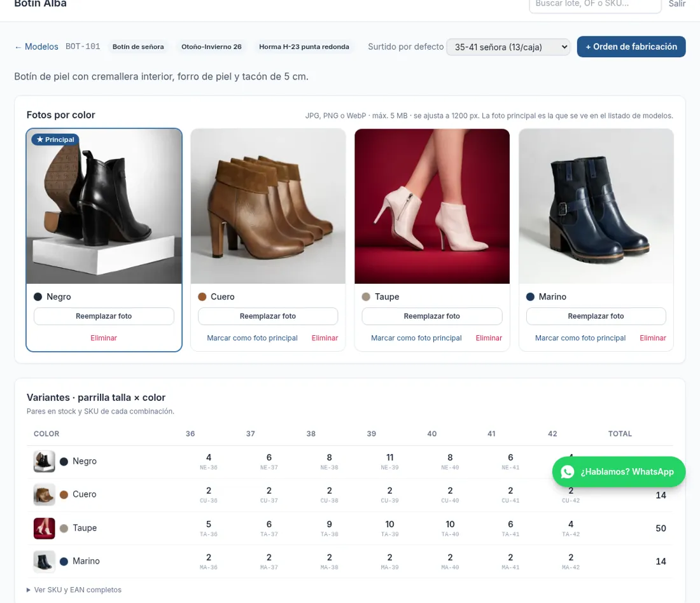Click the CU-36 stock cell in Cuero row
The image size is (700, 603).
pyautogui.click(x=209, y=494)
